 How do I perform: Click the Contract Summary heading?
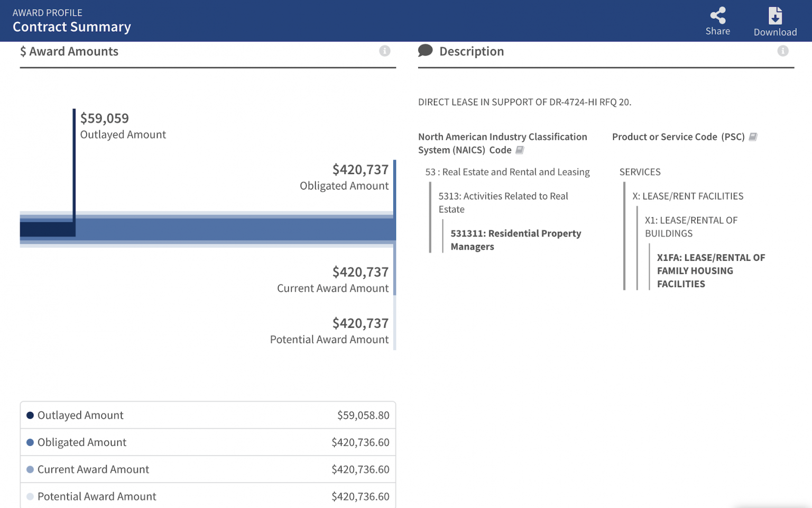click(x=72, y=27)
